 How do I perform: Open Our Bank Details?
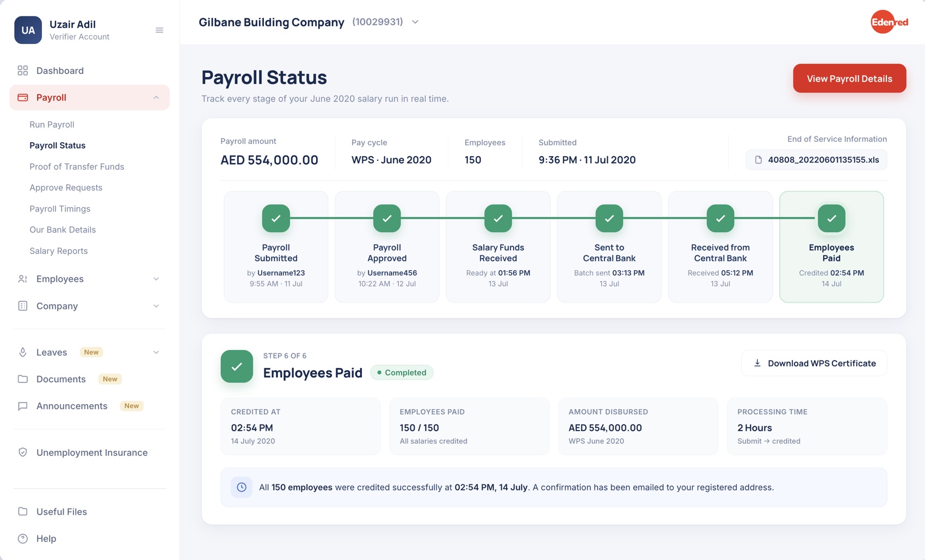pos(63,230)
